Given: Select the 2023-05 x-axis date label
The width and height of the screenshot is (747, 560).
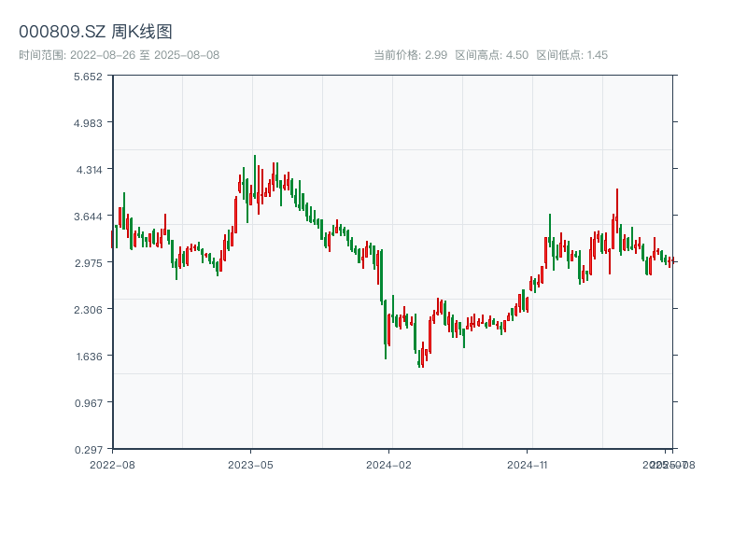Looking at the screenshot, I should tap(251, 464).
